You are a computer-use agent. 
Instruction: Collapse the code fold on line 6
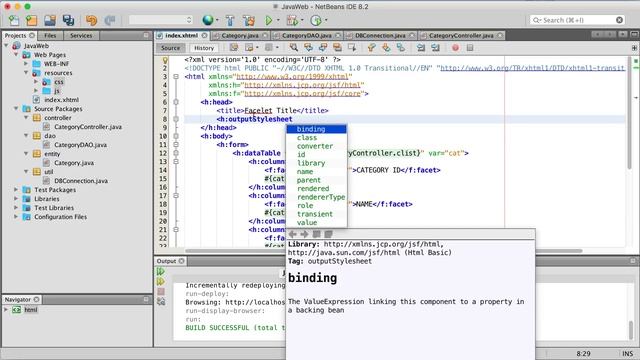[x=176, y=102]
